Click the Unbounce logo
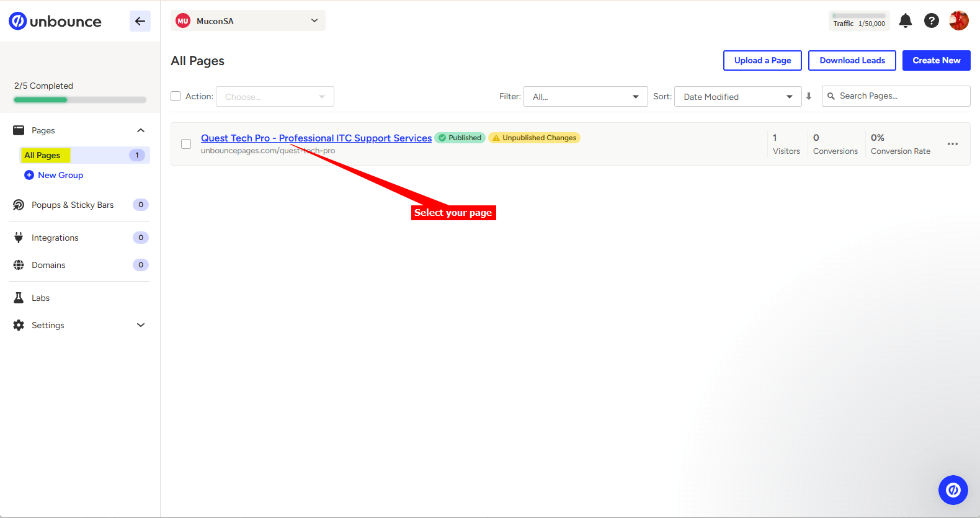Screen dimensions: 980x518 click(x=55, y=21)
